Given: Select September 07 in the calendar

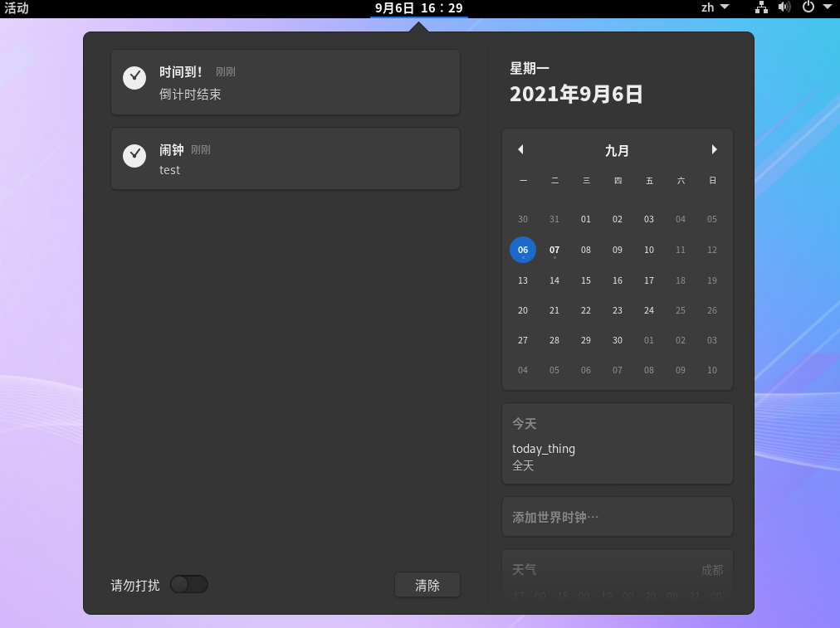Looking at the screenshot, I should pos(554,250).
